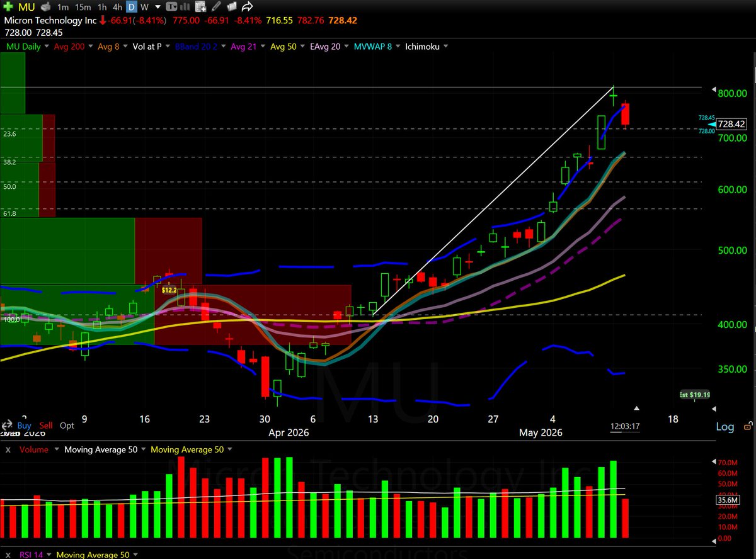Click the 38.2 Fibonacci level label

(9, 162)
